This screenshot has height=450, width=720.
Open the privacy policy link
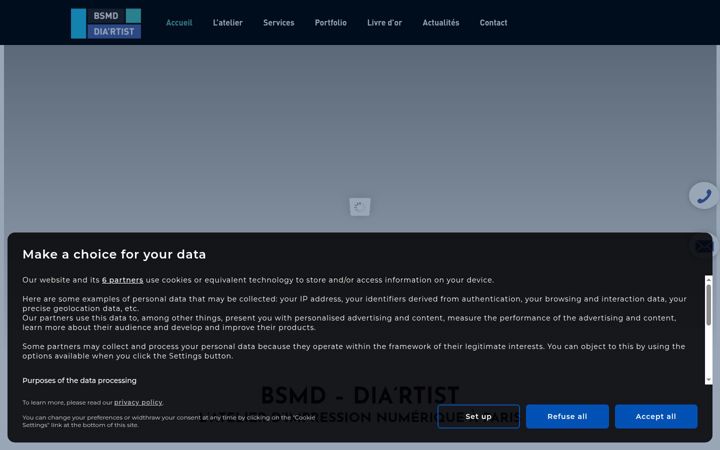pyautogui.click(x=138, y=402)
